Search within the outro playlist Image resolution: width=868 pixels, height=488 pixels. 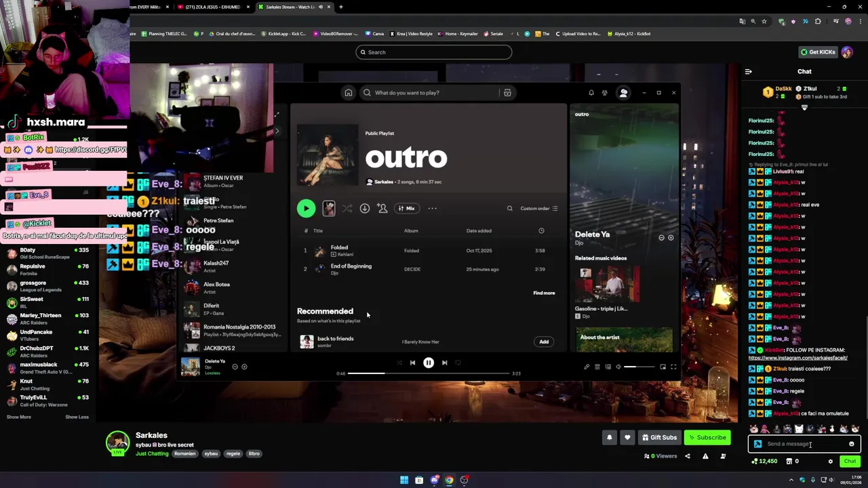tap(510, 208)
